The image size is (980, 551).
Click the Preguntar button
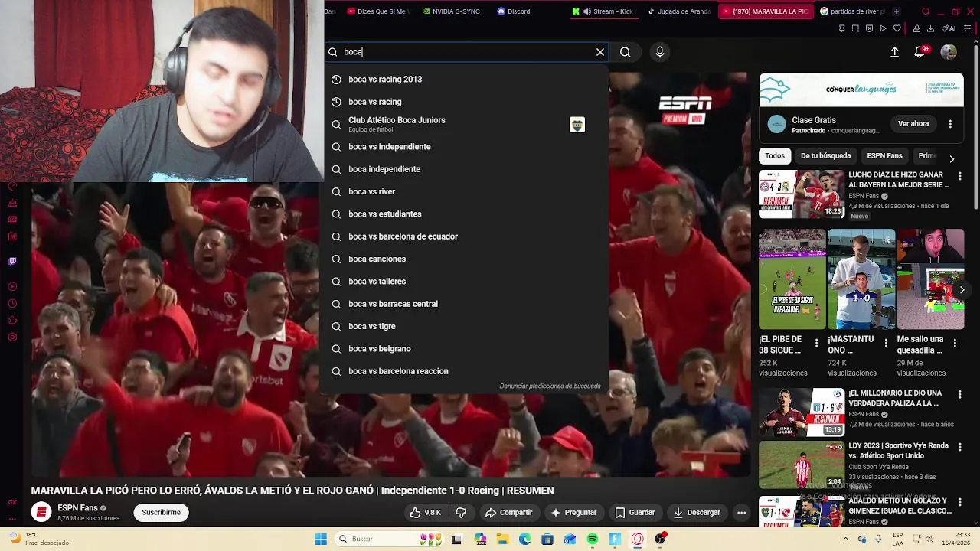point(573,513)
